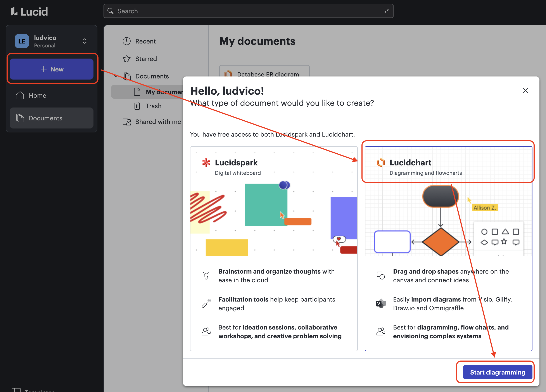This screenshot has width=546, height=392.
Task: Collapse the Documents tree node
Action: [x=116, y=76]
